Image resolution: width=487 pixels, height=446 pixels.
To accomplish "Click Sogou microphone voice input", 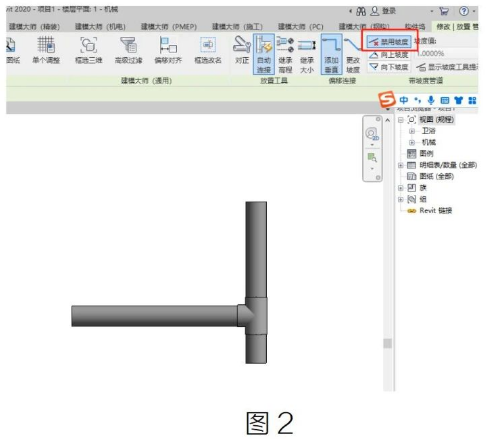I will (x=431, y=100).
